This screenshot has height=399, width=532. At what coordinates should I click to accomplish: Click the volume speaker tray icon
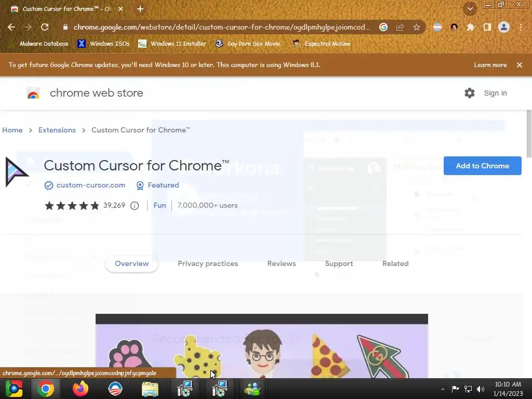click(481, 389)
